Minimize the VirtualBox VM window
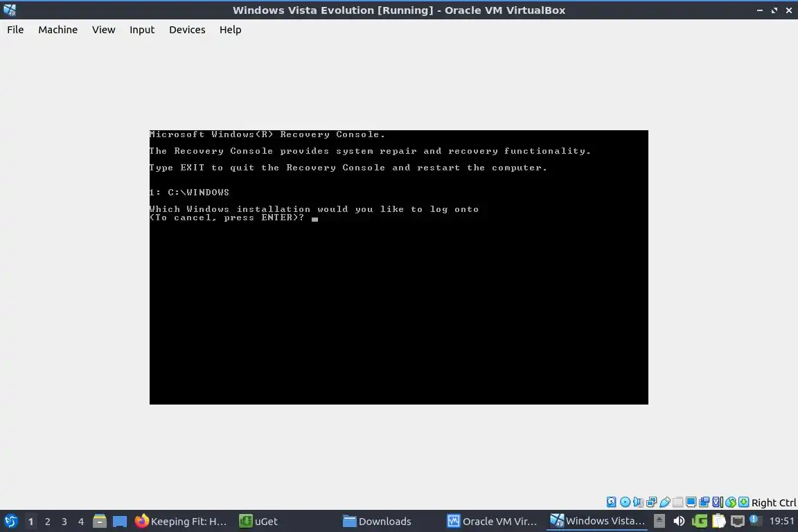The width and height of the screenshot is (798, 532). pos(760,10)
